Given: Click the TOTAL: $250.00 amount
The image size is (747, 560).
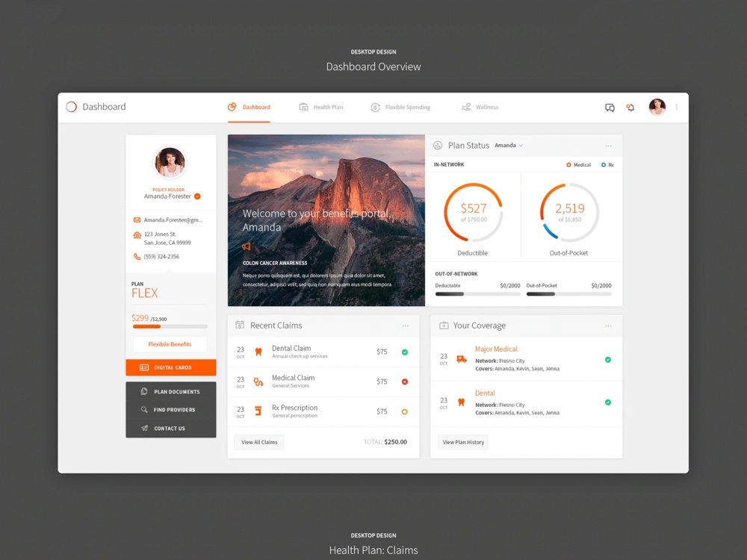Looking at the screenshot, I should point(385,442).
